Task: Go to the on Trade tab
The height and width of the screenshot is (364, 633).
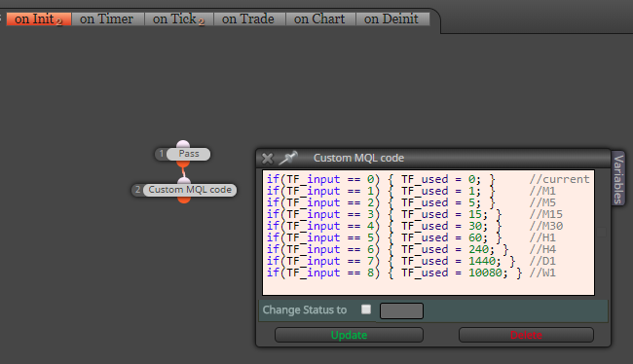Action: point(248,18)
